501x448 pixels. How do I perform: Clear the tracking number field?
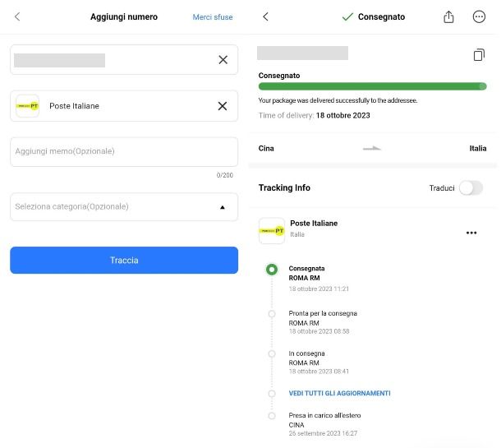(223, 60)
